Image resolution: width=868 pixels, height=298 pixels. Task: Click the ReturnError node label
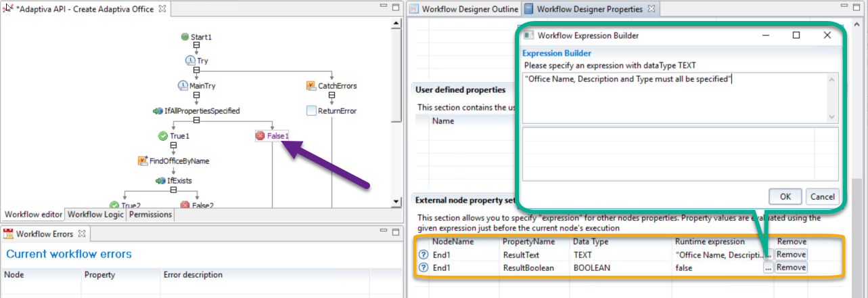pyautogui.click(x=337, y=110)
